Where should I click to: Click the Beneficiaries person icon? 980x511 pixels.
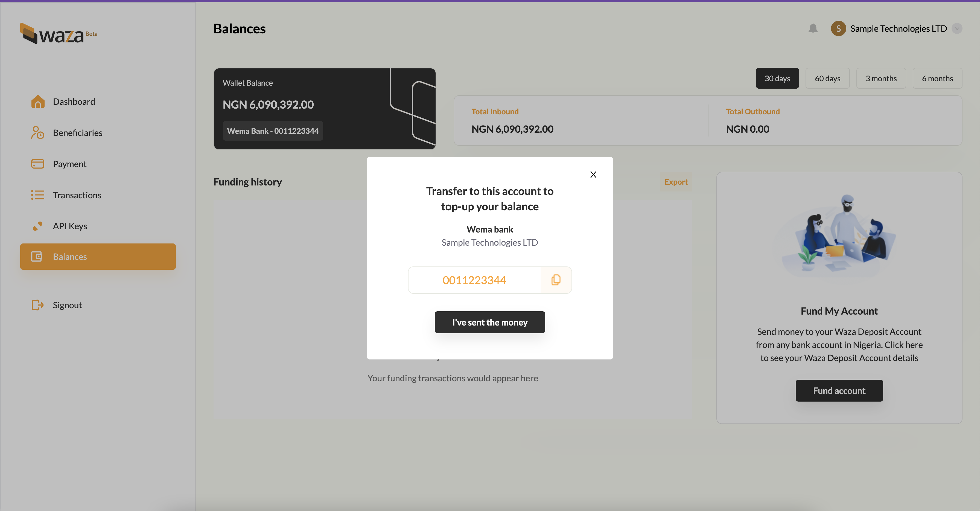(x=38, y=133)
